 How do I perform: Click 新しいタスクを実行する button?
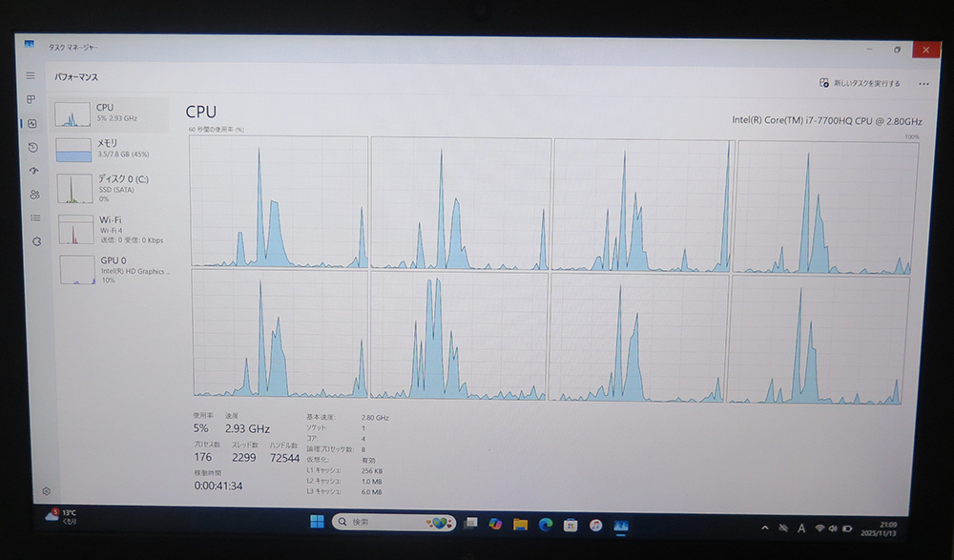click(860, 83)
